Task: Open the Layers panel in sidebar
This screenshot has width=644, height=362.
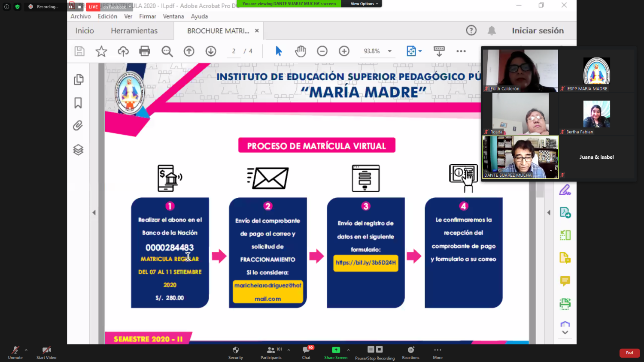Action: [78, 150]
